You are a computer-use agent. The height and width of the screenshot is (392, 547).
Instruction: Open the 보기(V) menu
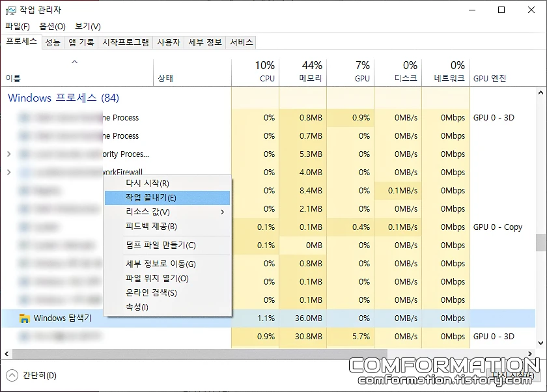click(87, 27)
